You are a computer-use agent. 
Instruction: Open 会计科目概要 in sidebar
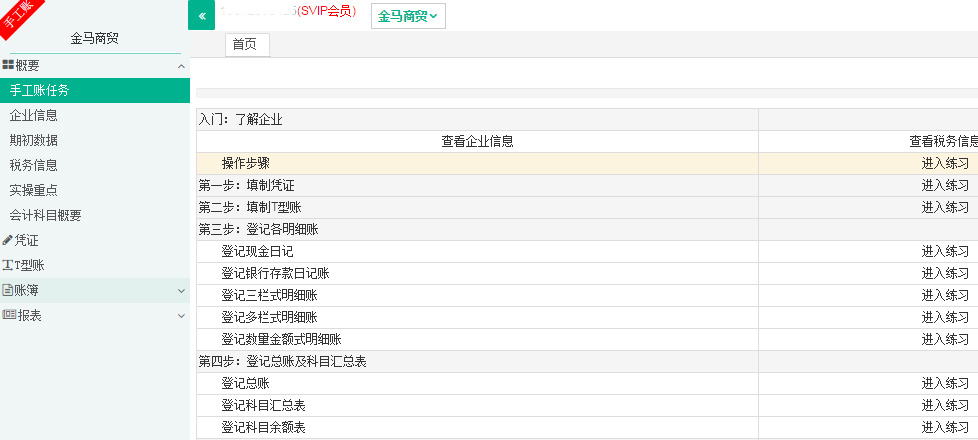46,215
